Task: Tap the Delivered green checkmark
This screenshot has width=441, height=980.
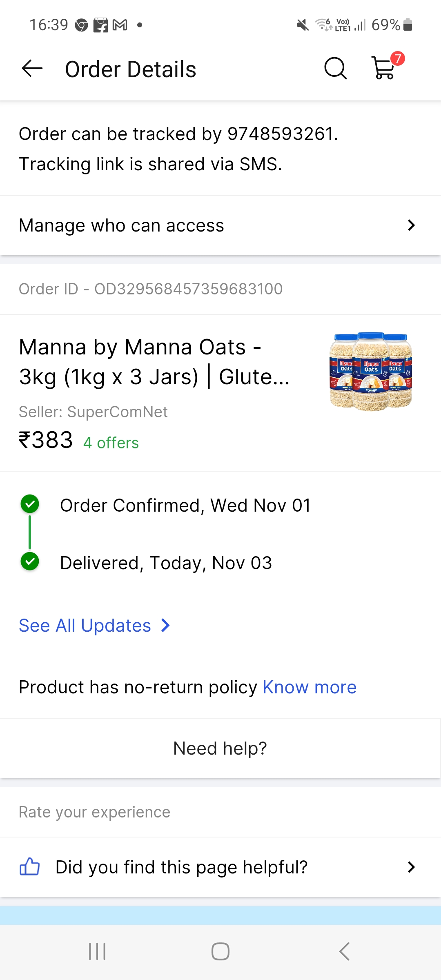Action: (x=30, y=561)
